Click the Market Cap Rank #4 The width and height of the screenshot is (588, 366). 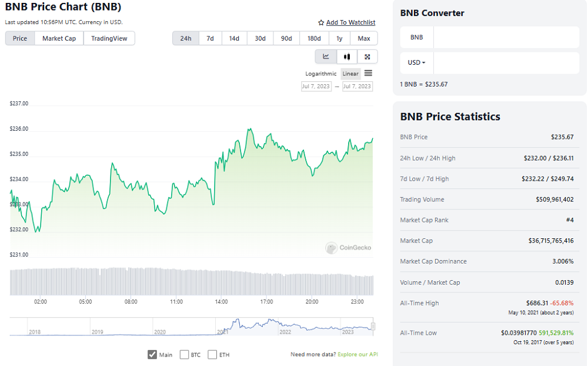pos(570,220)
